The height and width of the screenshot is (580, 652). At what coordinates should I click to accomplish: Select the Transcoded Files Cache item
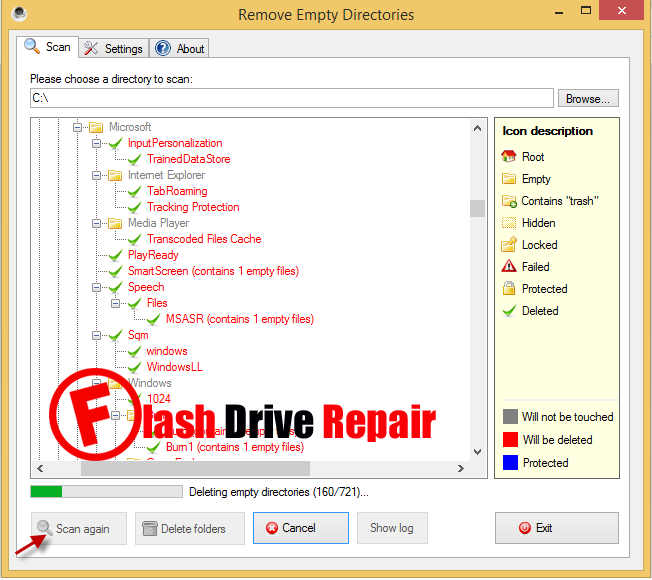click(204, 239)
